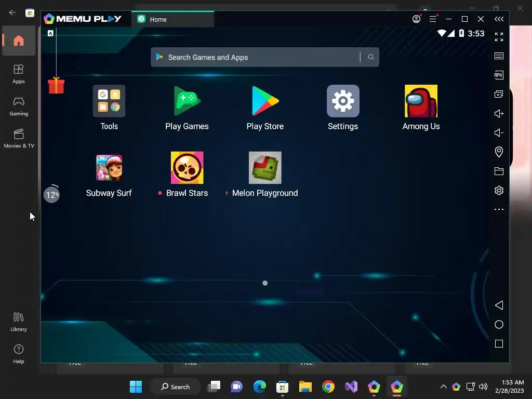Click the search magnifier button
Image resolution: width=532 pixels, height=399 pixels.
371,57
